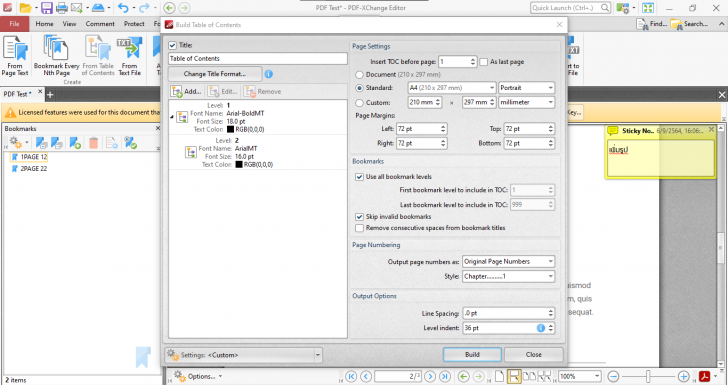The height and width of the screenshot is (385, 728).
Task: Go to previous page in bottom toolbar
Action: [366, 376]
